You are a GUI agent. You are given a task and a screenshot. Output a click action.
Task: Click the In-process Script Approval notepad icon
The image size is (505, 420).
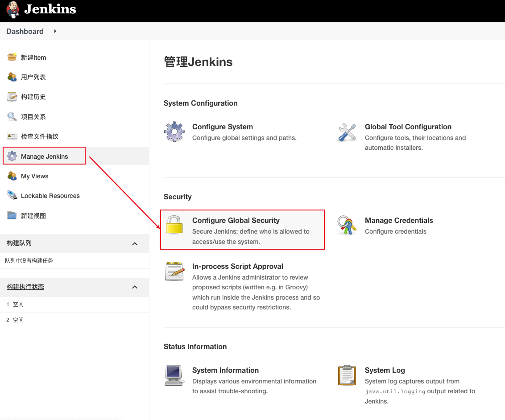(174, 271)
